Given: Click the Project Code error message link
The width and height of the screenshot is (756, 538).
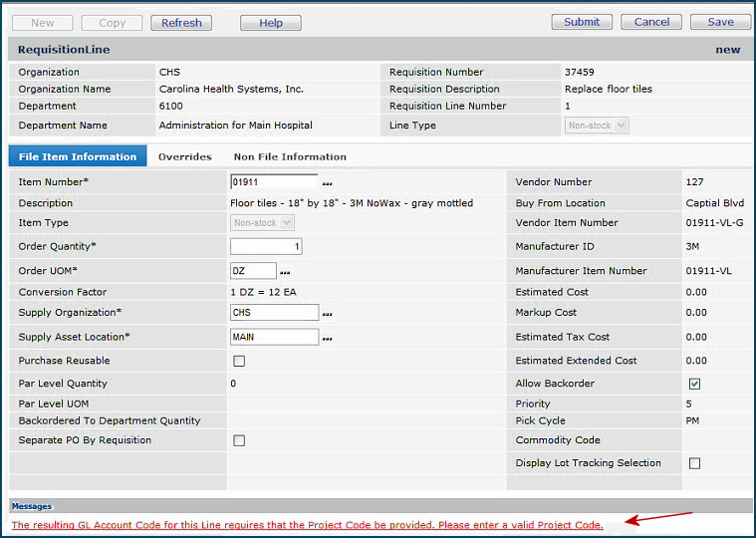Looking at the screenshot, I should pos(307,525).
